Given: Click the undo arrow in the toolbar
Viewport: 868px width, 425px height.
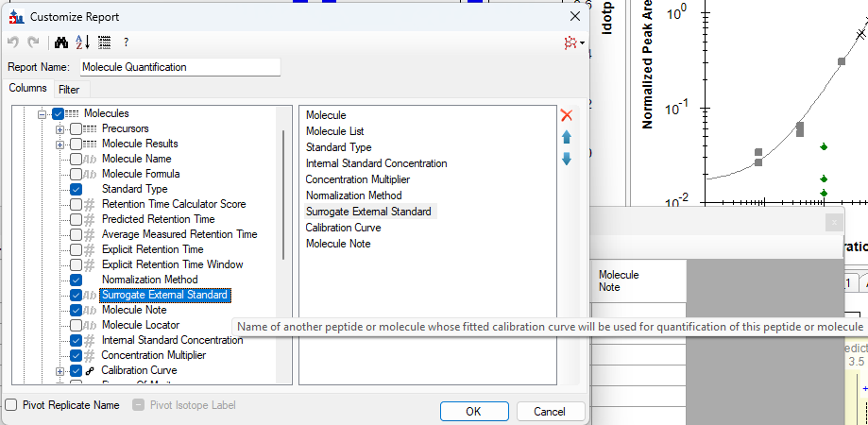Looking at the screenshot, I should click(x=13, y=42).
